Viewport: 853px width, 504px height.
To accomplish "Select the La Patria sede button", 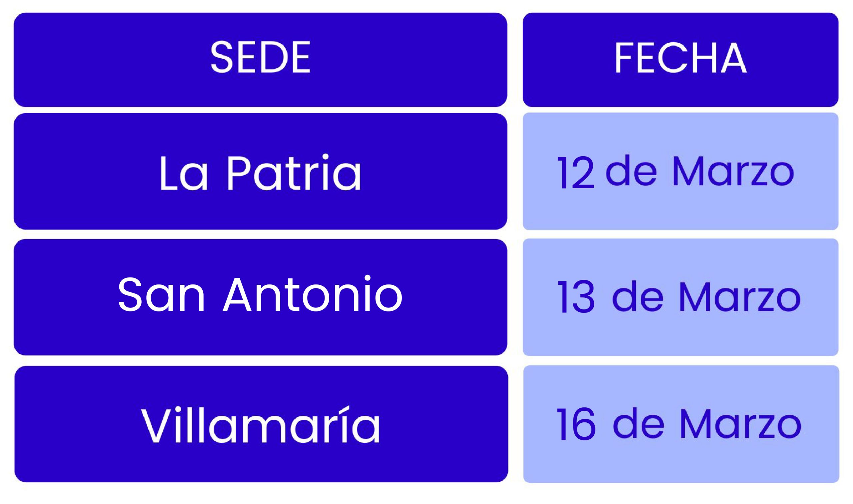I will [260, 172].
